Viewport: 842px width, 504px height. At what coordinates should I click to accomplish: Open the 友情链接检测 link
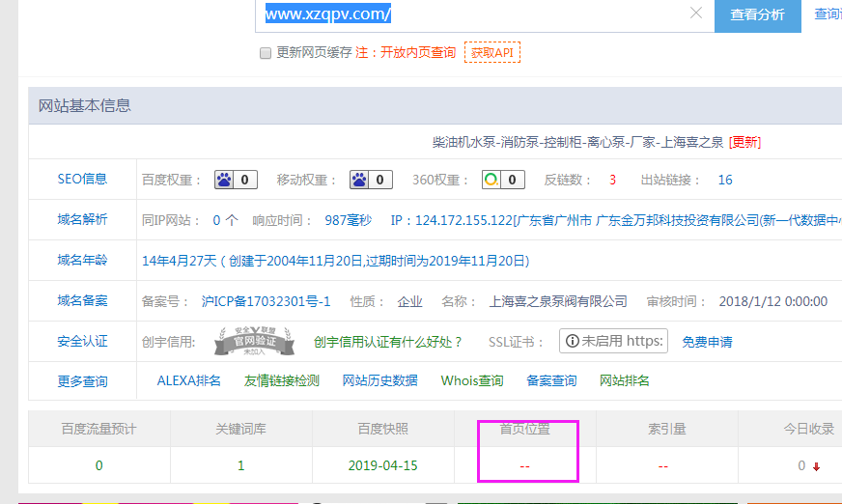click(x=281, y=381)
